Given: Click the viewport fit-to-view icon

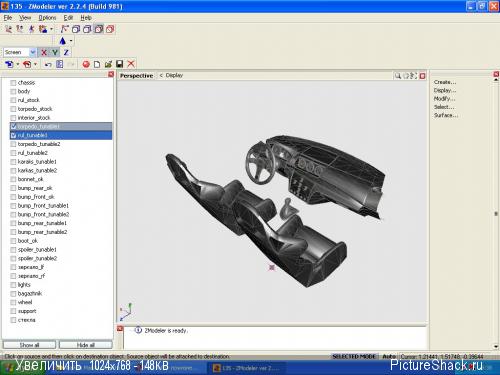Looking at the screenshot, I should (x=414, y=76).
